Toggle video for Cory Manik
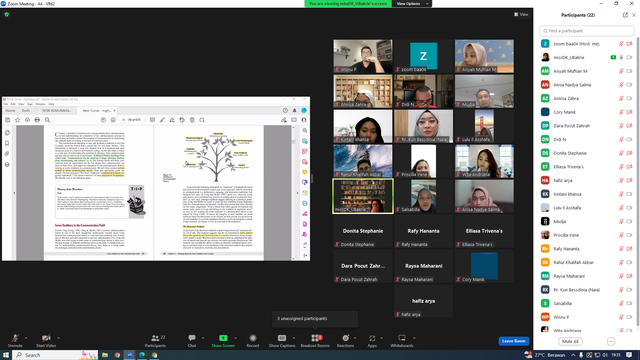Image resolution: width=640 pixels, height=360 pixels. (629, 112)
